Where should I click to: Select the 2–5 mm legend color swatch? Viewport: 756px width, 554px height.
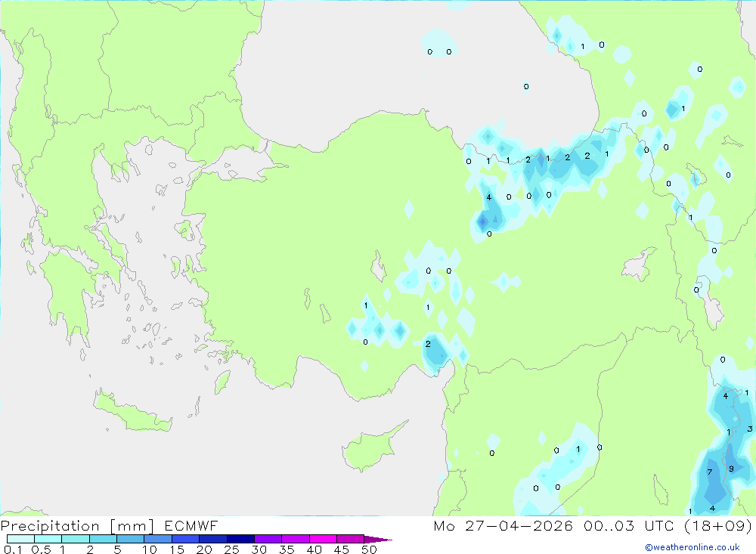click(103, 539)
